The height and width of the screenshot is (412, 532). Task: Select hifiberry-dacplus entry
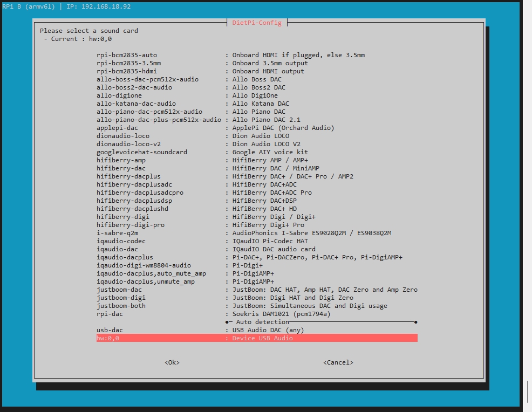(x=257, y=176)
